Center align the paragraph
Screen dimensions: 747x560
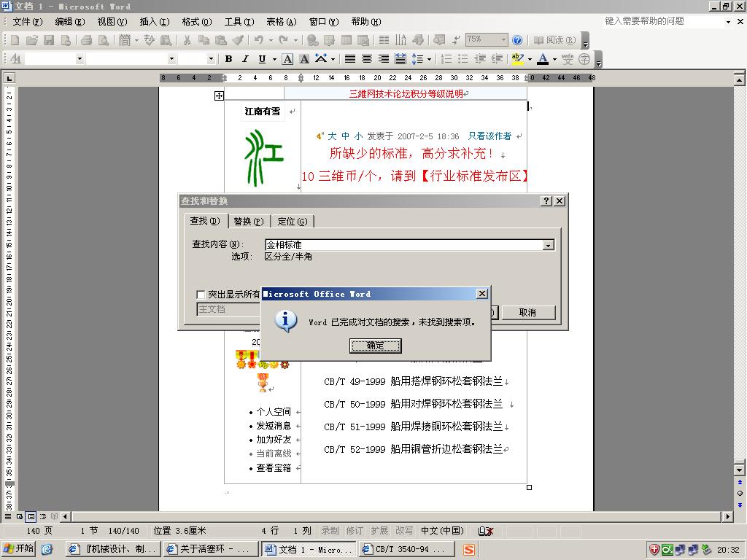click(367, 59)
